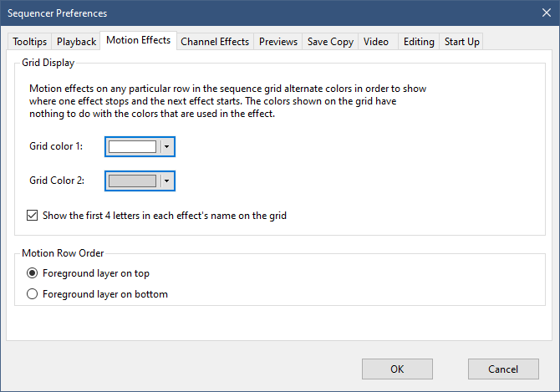Select the Editing tab

[x=419, y=42]
